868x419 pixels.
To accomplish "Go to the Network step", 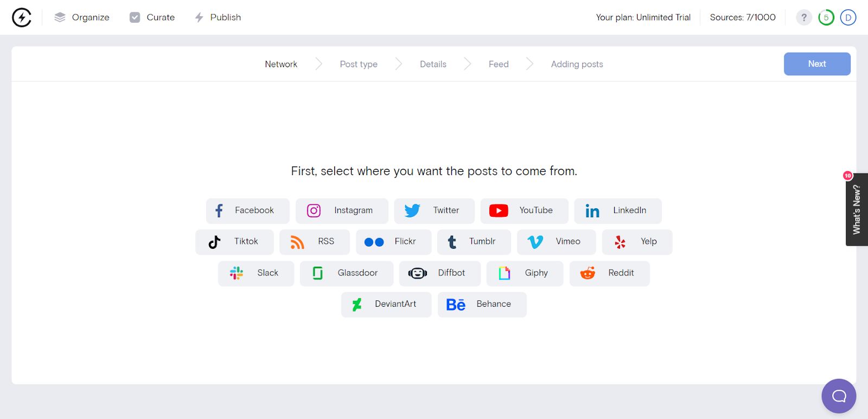I will pyautogui.click(x=281, y=64).
